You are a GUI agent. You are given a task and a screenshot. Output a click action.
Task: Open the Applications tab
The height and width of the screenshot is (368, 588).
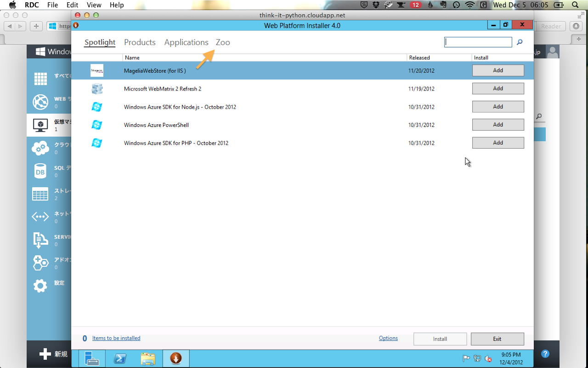pos(186,42)
